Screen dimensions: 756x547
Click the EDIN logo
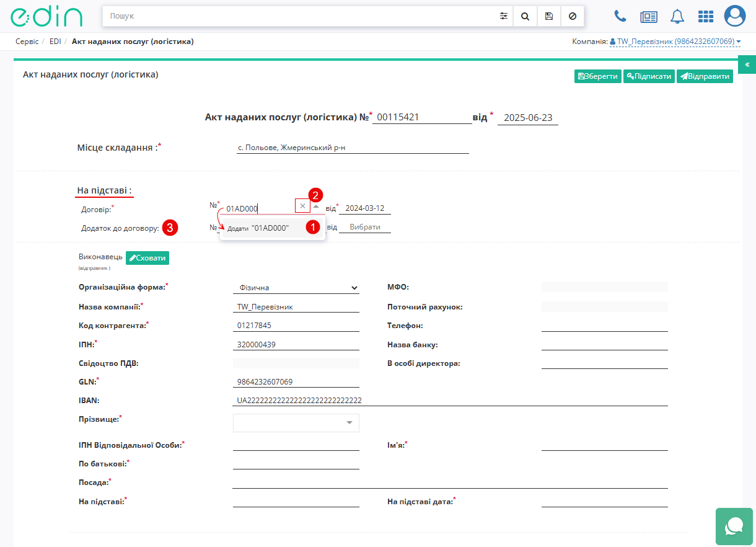coord(46,17)
